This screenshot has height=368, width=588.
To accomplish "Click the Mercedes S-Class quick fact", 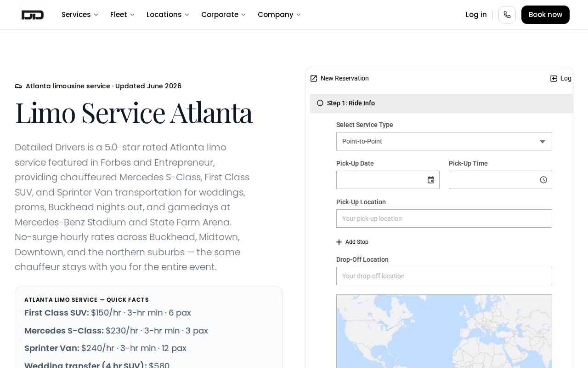I will tap(116, 331).
